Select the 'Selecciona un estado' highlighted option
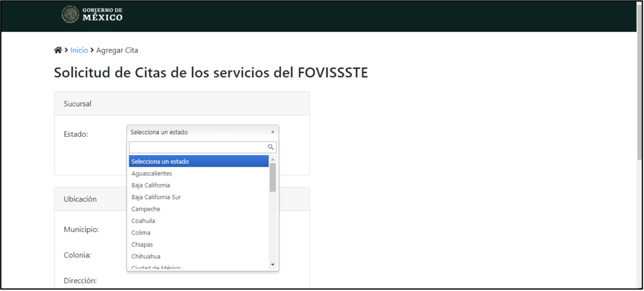 199,161
